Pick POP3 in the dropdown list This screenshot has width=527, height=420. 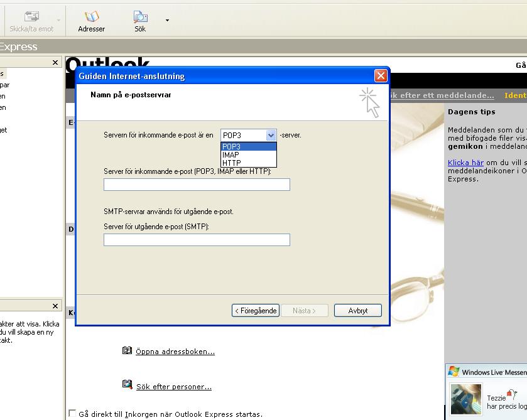[248, 146]
